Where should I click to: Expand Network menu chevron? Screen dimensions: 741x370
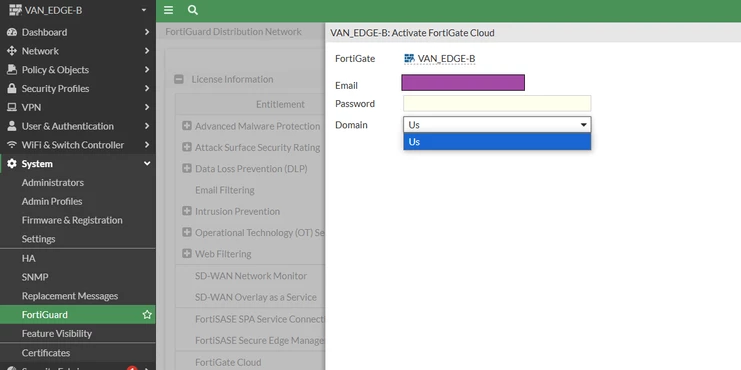tap(147, 51)
